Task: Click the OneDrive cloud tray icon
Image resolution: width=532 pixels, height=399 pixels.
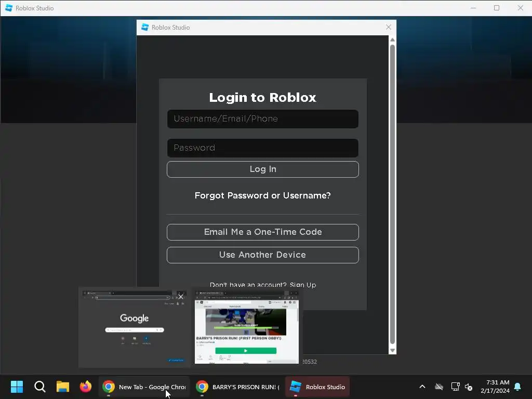Action: coord(439,387)
